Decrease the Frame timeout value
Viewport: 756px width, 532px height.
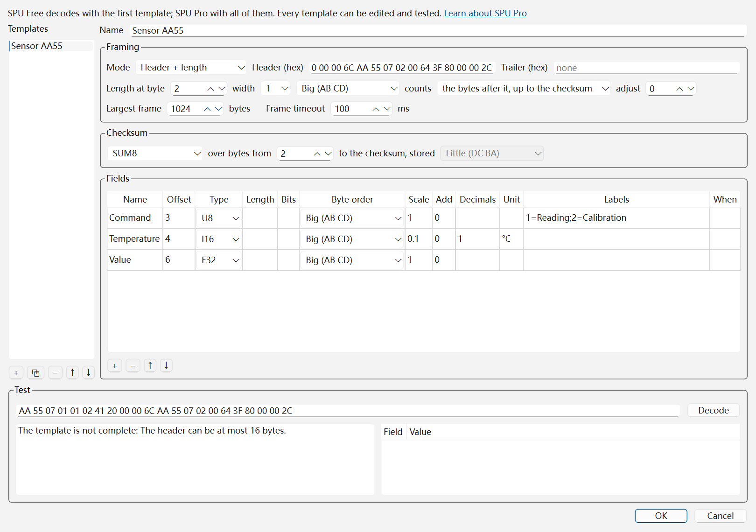[x=387, y=109]
